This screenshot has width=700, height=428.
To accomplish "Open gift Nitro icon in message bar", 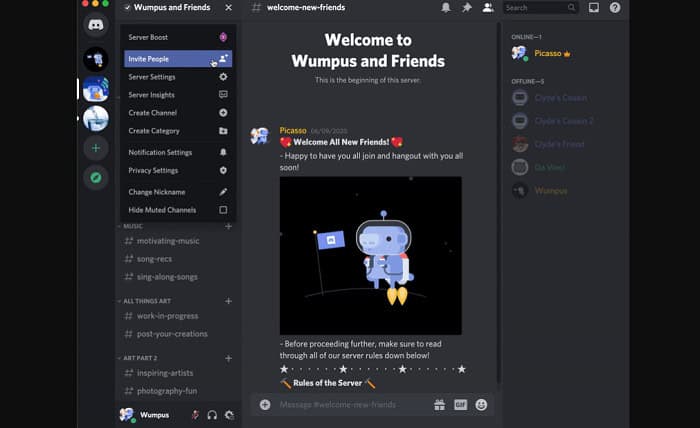I will pyautogui.click(x=439, y=405).
